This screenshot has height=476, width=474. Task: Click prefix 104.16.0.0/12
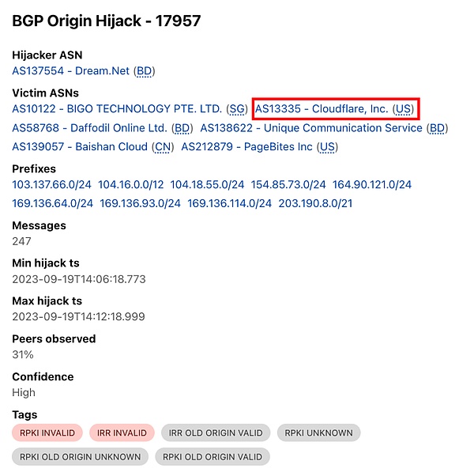[x=131, y=184]
